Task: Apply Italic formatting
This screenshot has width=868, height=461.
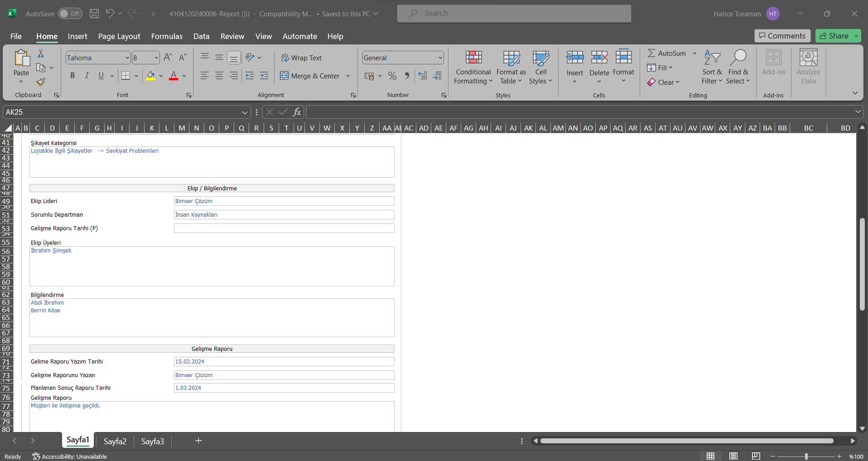Action: click(x=87, y=76)
